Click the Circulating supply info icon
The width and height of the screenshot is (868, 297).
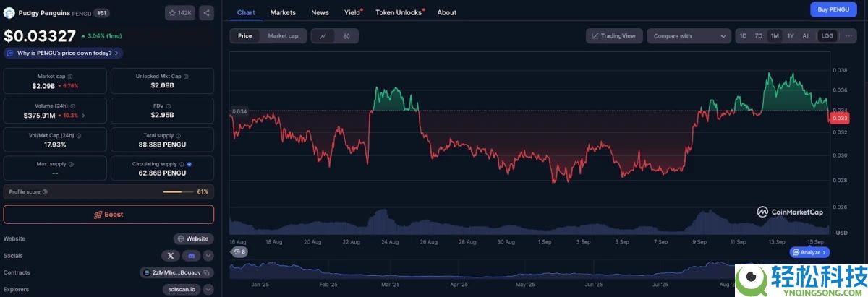(x=182, y=164)
